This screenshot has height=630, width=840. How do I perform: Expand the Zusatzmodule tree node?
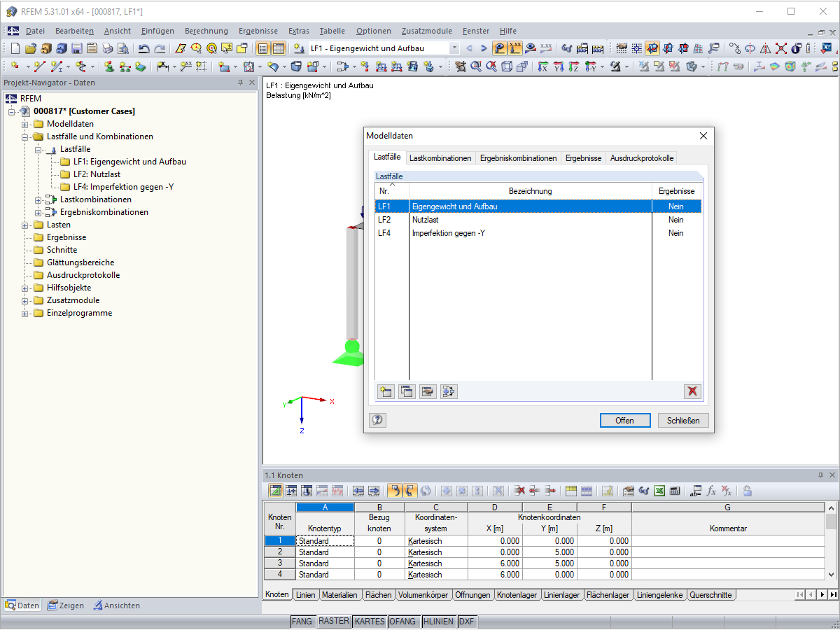tap(25, 300)
